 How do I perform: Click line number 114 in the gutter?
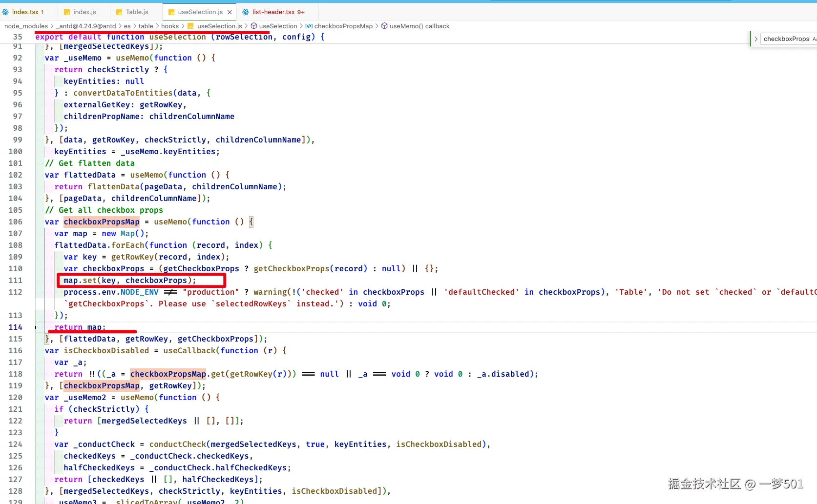click(x=15, y=327)
